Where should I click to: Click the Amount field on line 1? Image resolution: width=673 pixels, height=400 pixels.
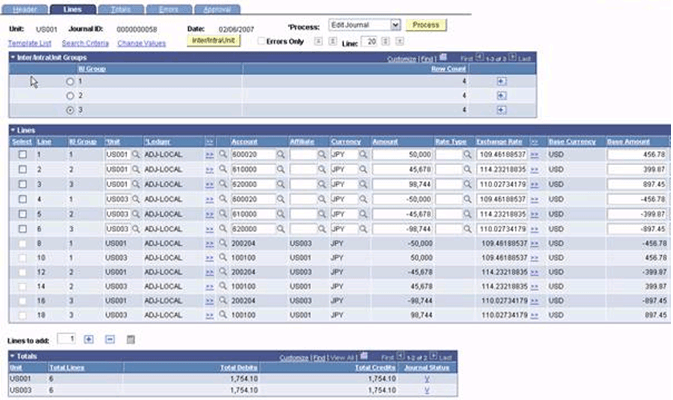click(402, 155)
